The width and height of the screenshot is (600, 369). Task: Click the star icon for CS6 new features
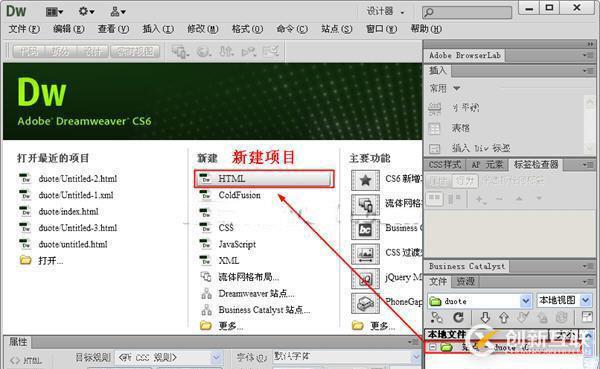pyautogui.click(x=365, y=180)
